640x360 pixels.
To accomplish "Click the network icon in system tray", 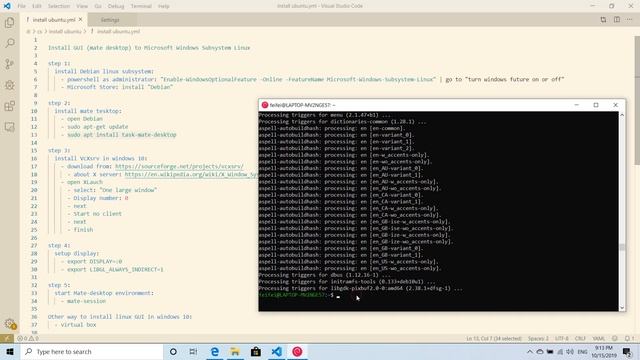I will click(x=560, y=352).
